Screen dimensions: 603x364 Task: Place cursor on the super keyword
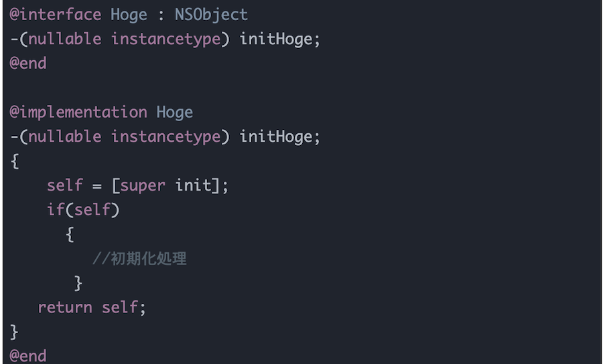pyautogui.click(x=143, y=186)
